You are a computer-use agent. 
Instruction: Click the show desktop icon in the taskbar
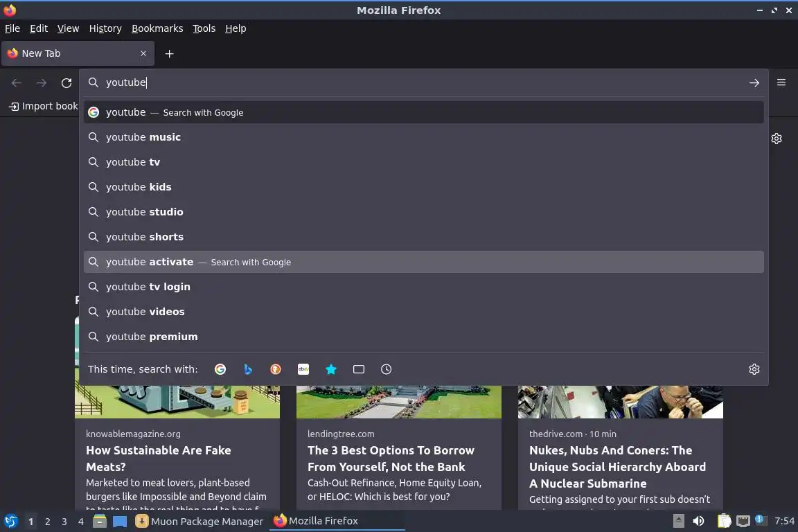coord(120,522)
